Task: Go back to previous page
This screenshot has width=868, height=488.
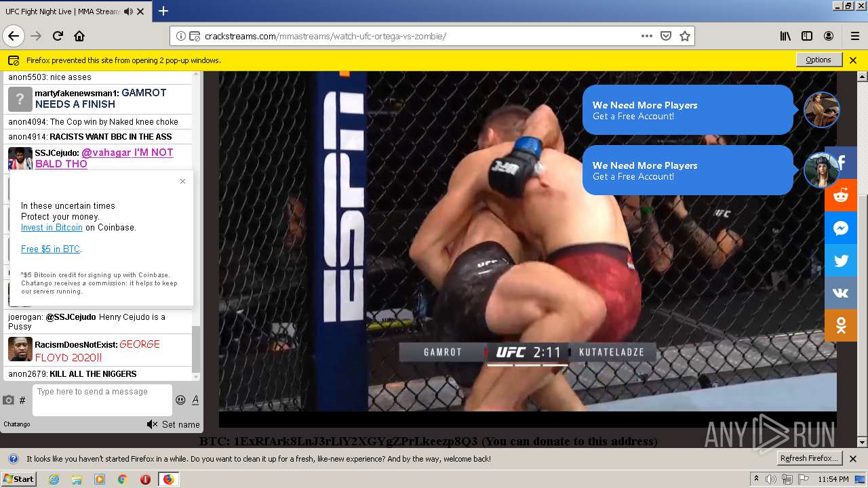Action: pyautogui.click(x=14, y=36)
